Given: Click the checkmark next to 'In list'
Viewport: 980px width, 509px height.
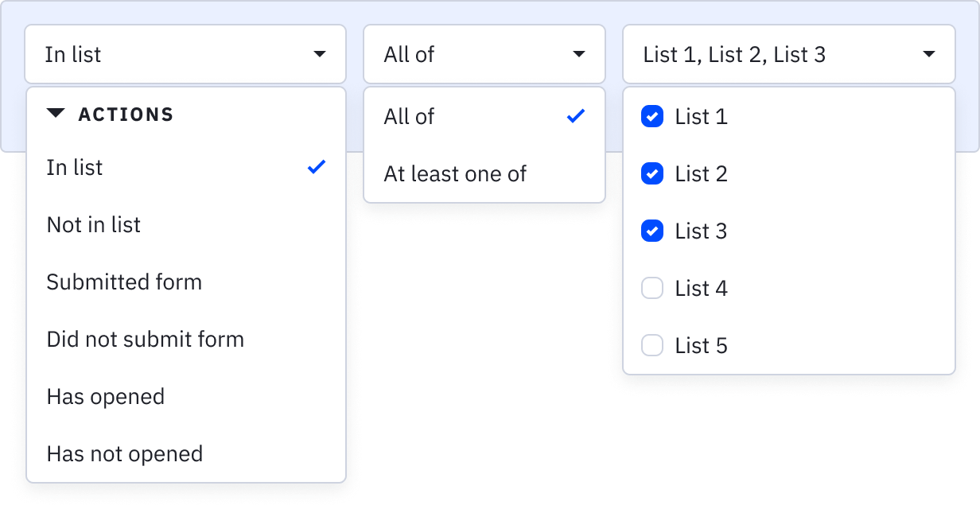Looking at the screenshot, I should click(317, 167).
